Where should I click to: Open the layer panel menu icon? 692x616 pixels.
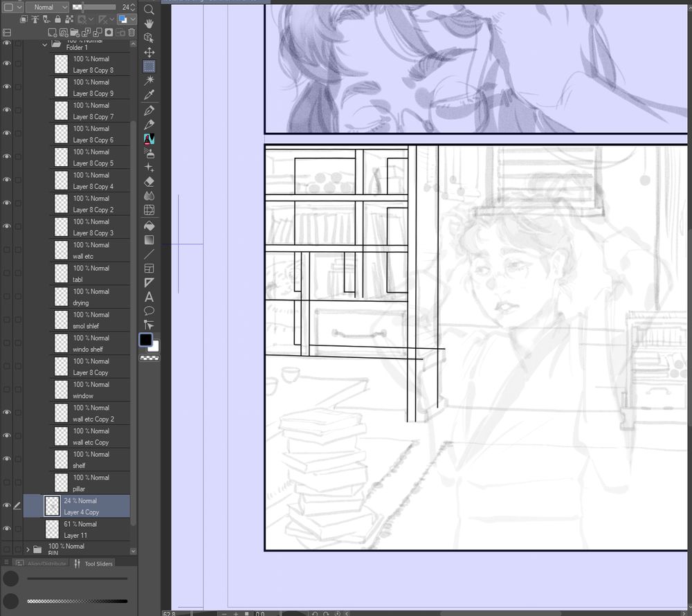pos(7,33)
